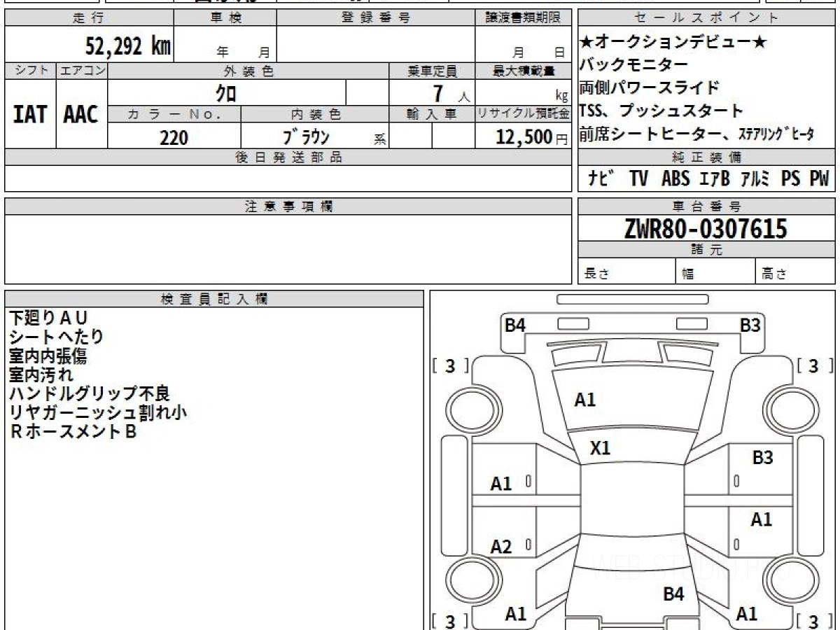840x630 pixels.
Task: Click the 走行 column header
Action: (x=89, y=19)
